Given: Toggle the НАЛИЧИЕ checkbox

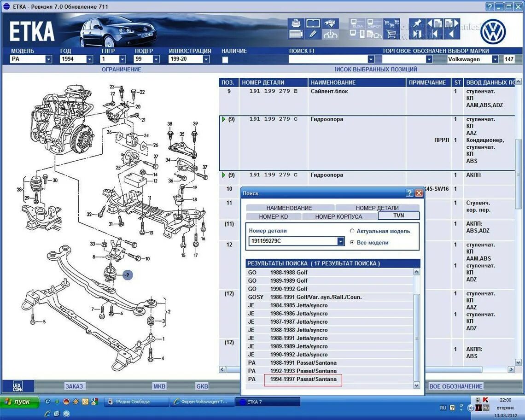Looking at the screenshot, I should coord(225,60).
